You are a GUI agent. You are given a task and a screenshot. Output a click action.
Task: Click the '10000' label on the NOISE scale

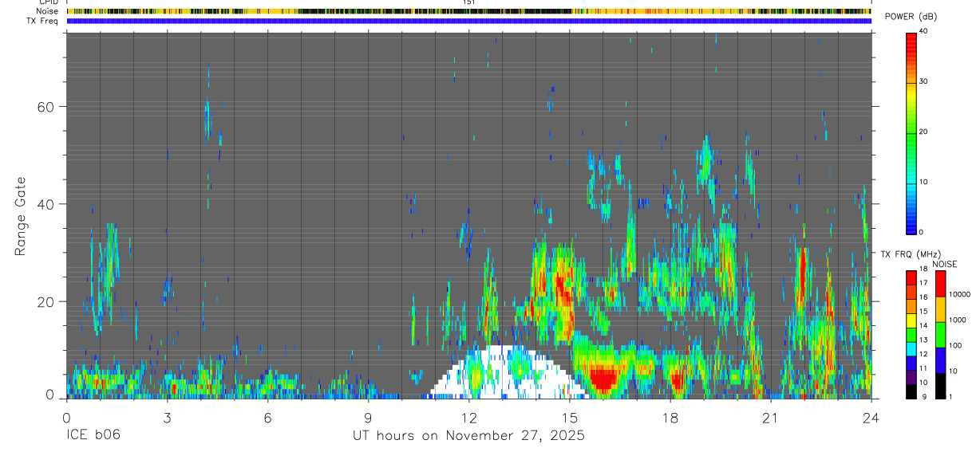(x=959, y=294)
